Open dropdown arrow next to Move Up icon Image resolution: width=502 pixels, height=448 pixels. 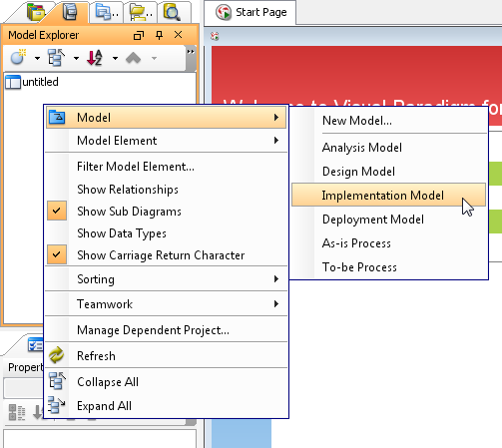pos(154,58)
